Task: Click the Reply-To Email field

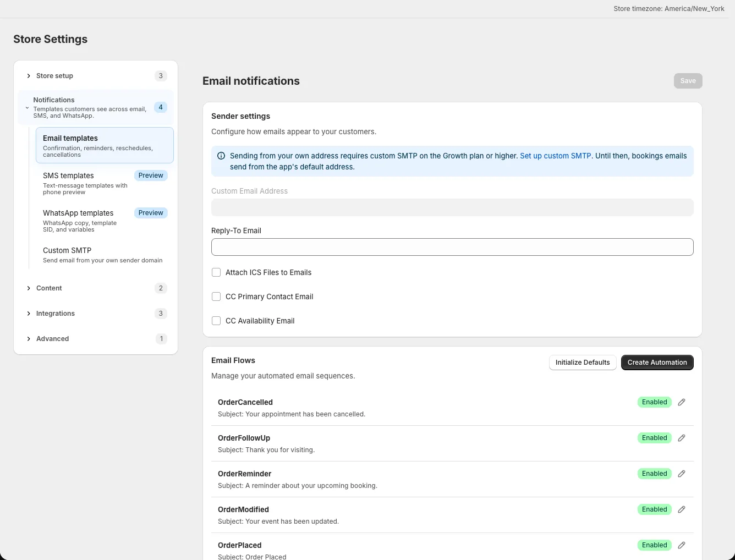Action: (x=452, y=247)
